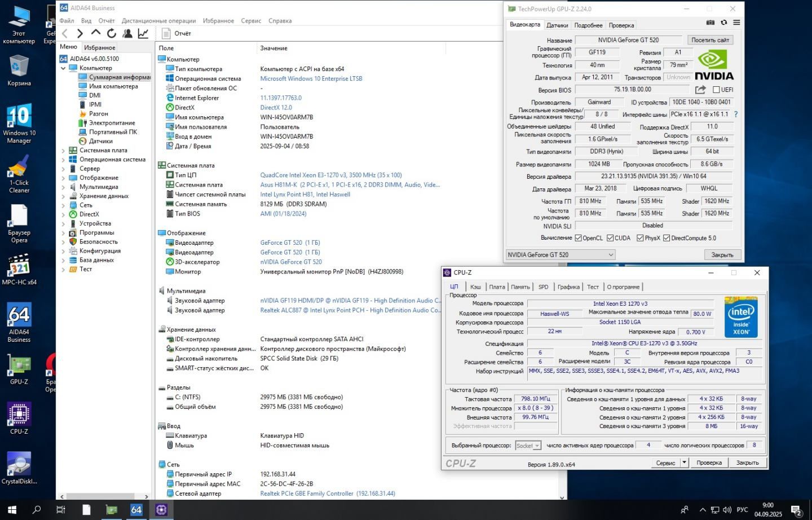Click the taskbar search magnifier icon
This screenshot has height=520, width=812.
point(37,510)
